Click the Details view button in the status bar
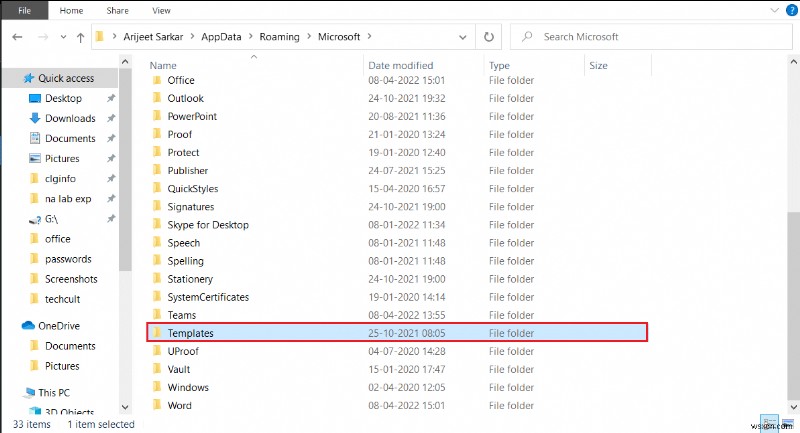This screenshot has width=800, height=433. [769, 423]
